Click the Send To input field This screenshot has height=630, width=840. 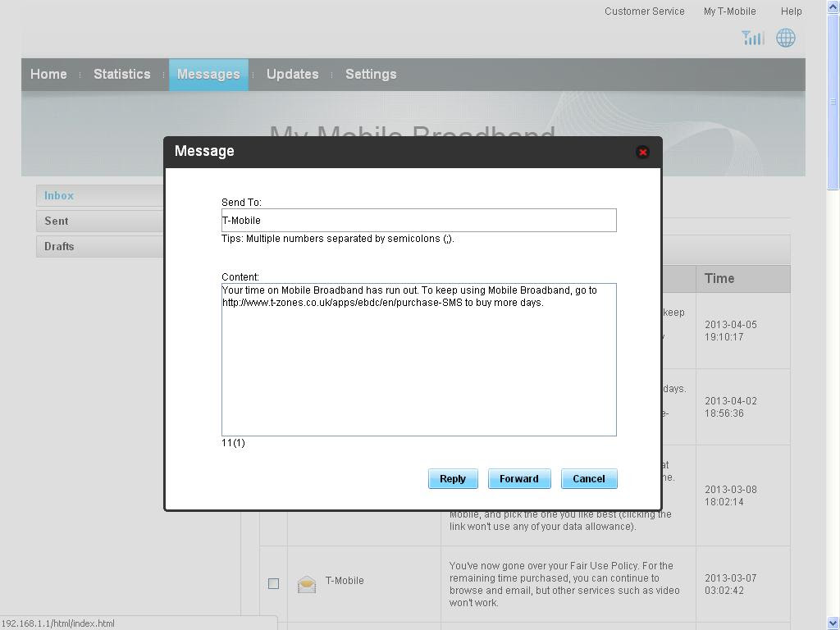point(419,220)
